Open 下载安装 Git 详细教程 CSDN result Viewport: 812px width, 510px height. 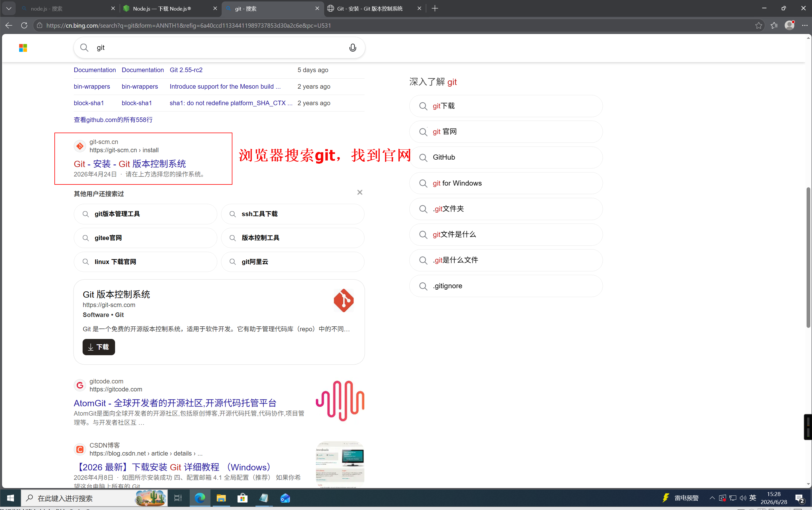pos(174,467)
